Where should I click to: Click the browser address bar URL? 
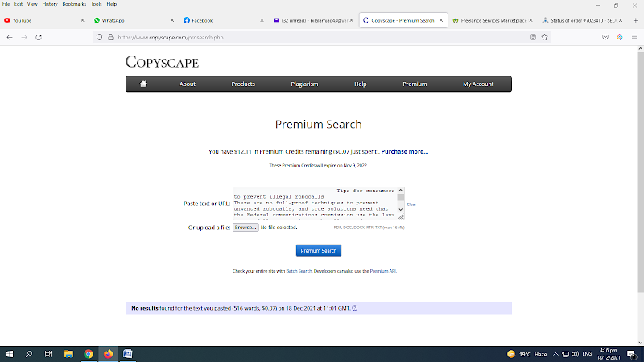tap(171, 37)
